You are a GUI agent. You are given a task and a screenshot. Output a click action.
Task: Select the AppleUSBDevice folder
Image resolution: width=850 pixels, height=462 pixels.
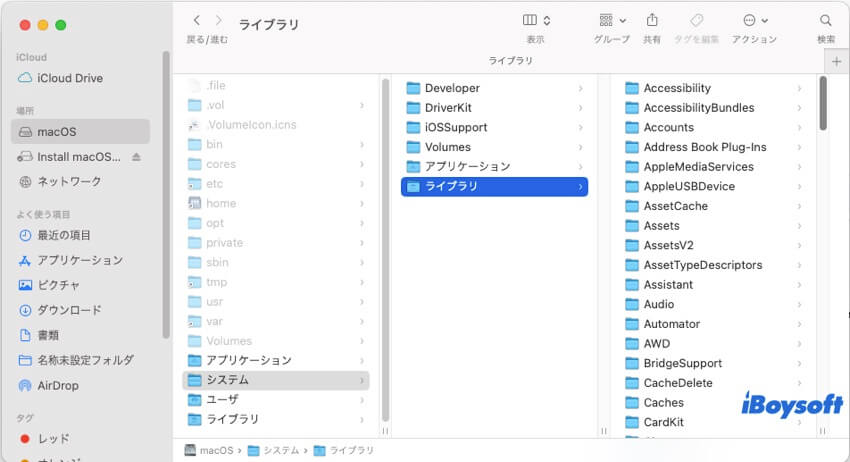(x=713, y=187)
